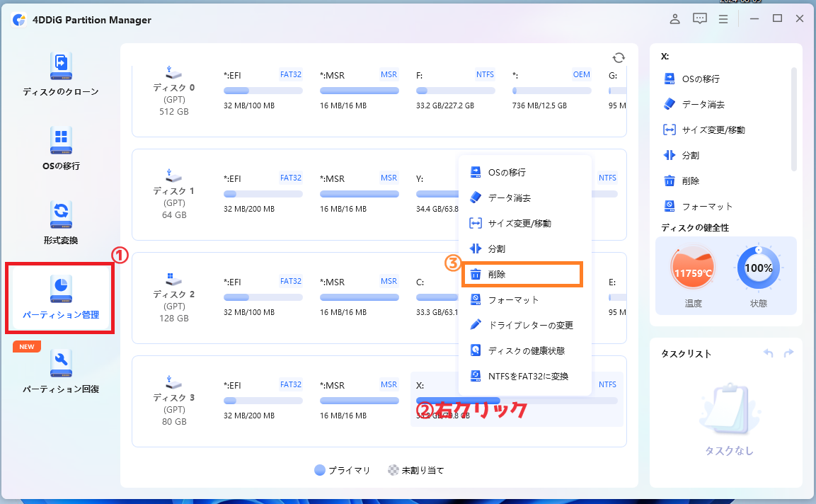
Task: Select the ディスク 0 disk icon
Action: [x=173, y=72]
